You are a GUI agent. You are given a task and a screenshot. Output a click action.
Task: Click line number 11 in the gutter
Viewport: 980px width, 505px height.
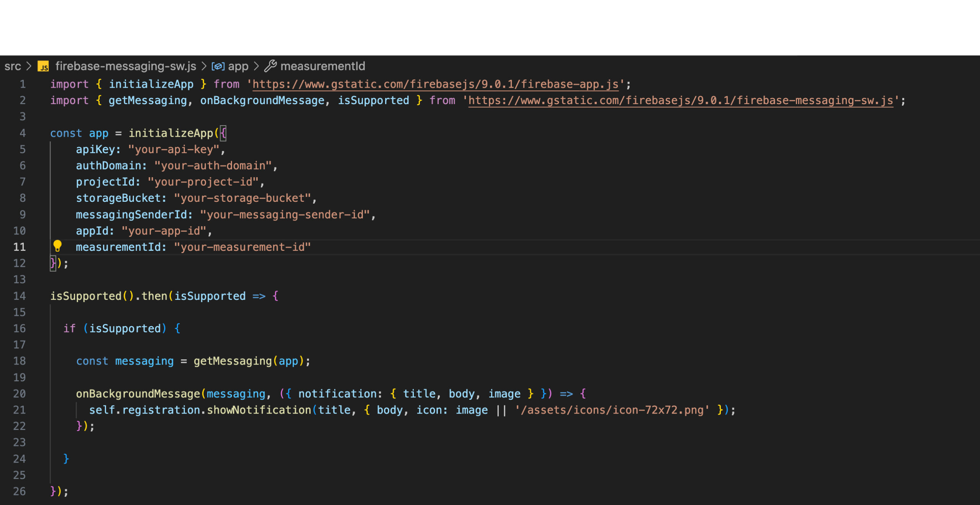coord(20,247)
